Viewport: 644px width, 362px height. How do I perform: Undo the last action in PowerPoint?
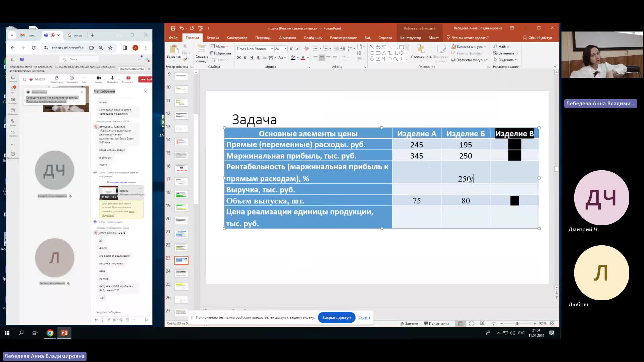(181, 28)
